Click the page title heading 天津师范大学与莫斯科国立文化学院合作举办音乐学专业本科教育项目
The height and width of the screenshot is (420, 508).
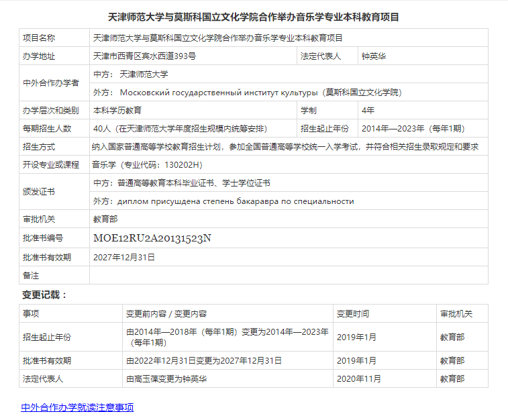(x=254, y=17)
